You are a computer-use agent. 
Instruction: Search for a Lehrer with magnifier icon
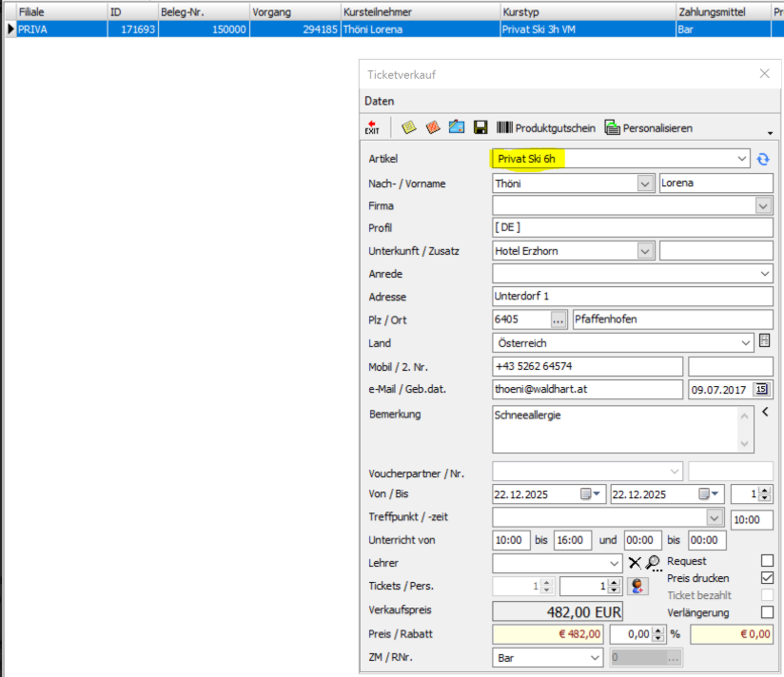(x=653, y=563)
